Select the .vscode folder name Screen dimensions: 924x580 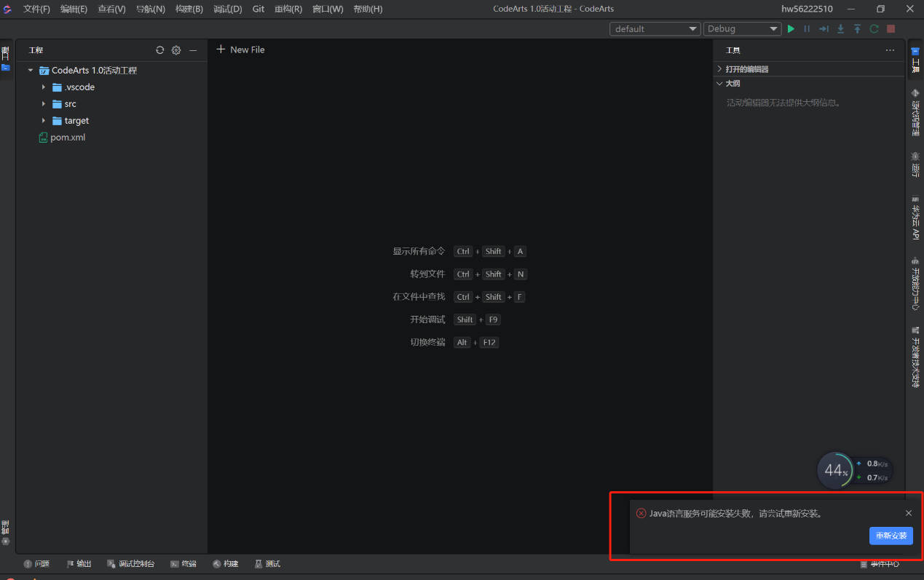click(x=79, y=87)
